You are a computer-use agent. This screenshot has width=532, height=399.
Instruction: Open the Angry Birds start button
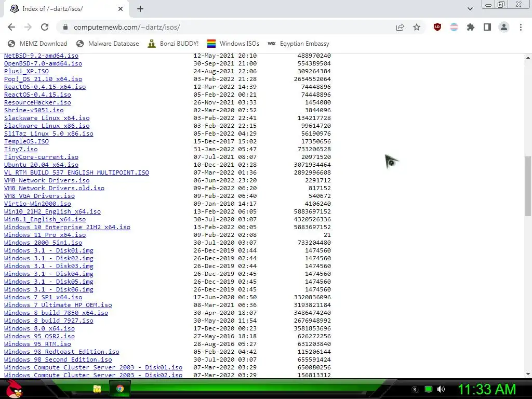pos(14,389)
